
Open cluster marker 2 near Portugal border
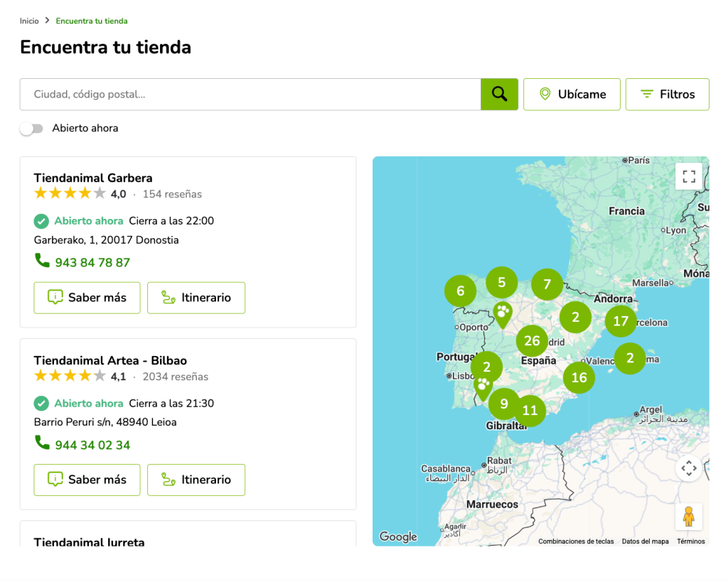(486, 367)
